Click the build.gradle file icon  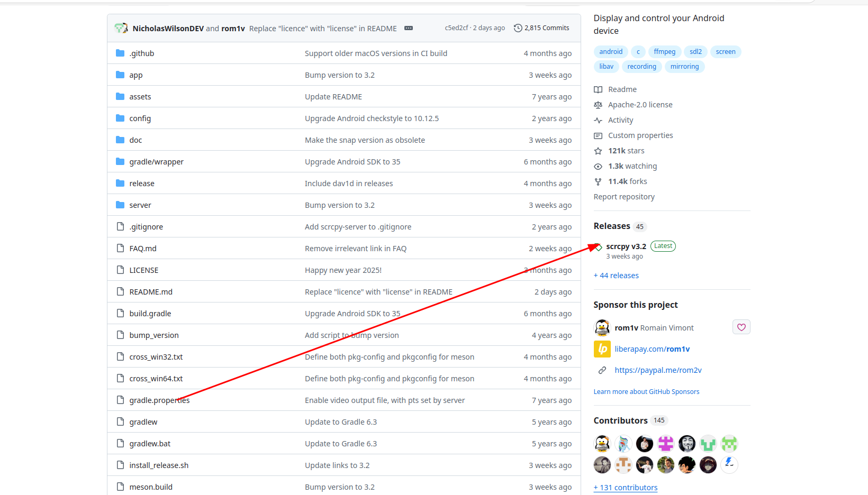click(x=120, y=313)
